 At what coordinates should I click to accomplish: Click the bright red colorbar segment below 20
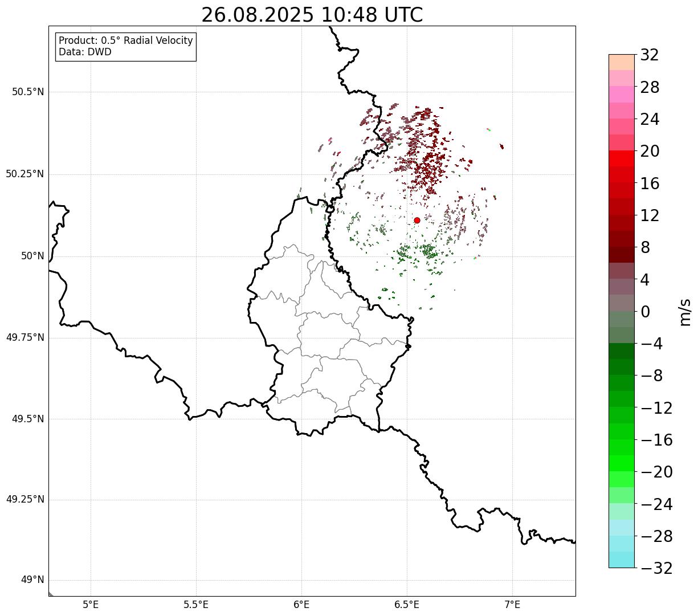(x=622, y=158)
